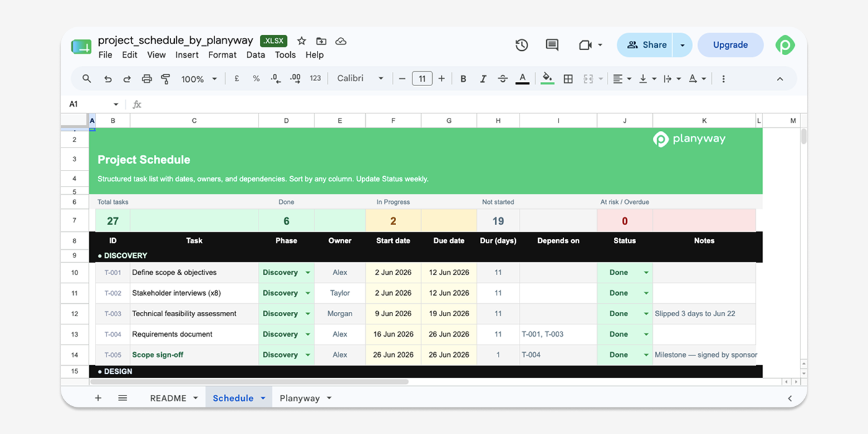Add a new sheet with plus icon

click(x=98, y=398)
